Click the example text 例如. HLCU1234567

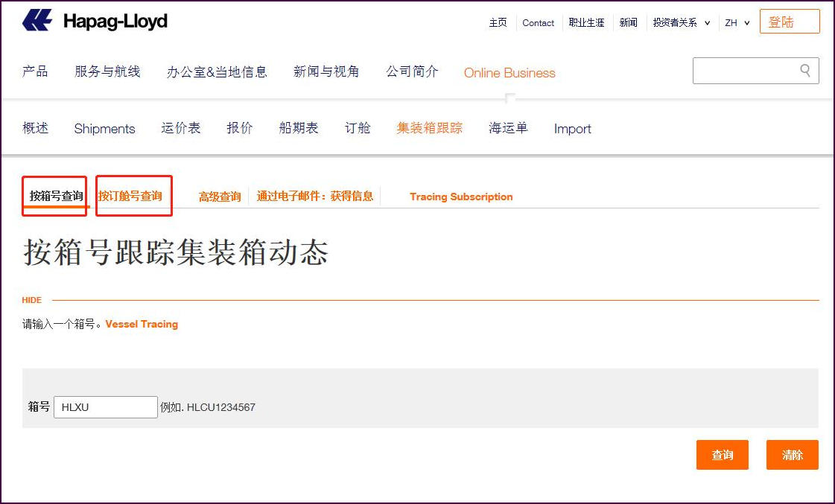(x=208, y=407)
